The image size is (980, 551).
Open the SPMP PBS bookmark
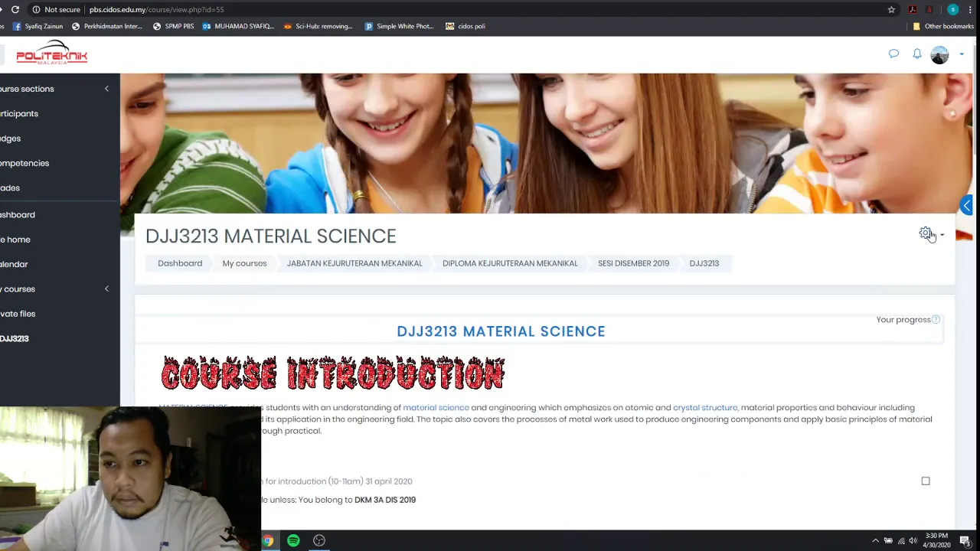(x=174, y=26)
